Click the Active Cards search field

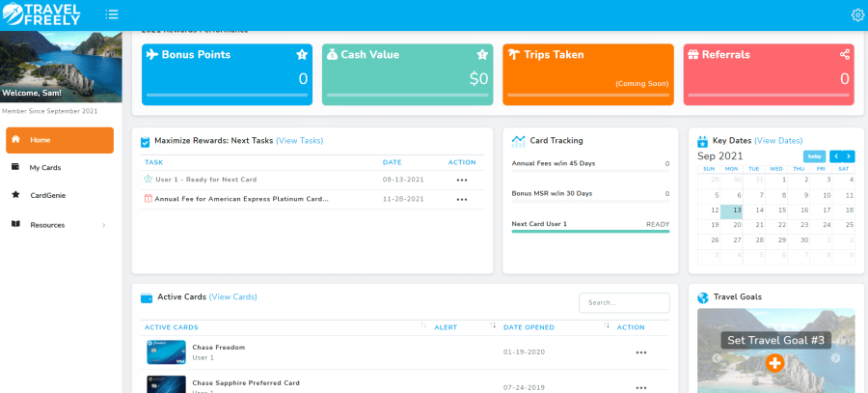pos(624,302)
